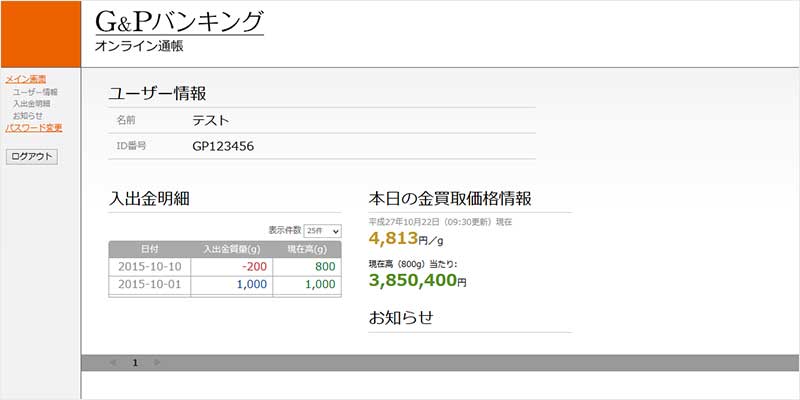Click the 名前 field label
Screen dimensions: 800x400
(x=126, y=120)
